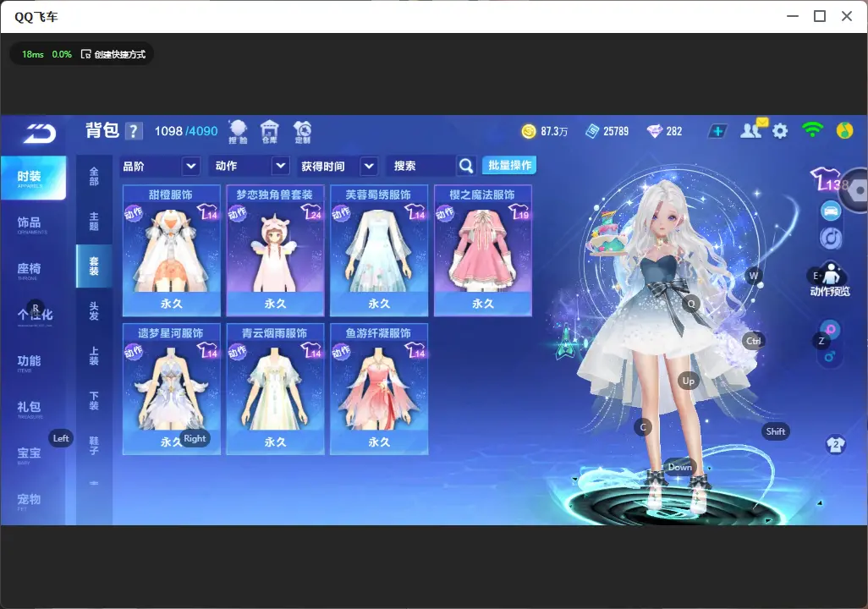This screenshot has height=609, width=868.
Task: Click the 1098/4090 capacity counter
Action: coord(186,131)
